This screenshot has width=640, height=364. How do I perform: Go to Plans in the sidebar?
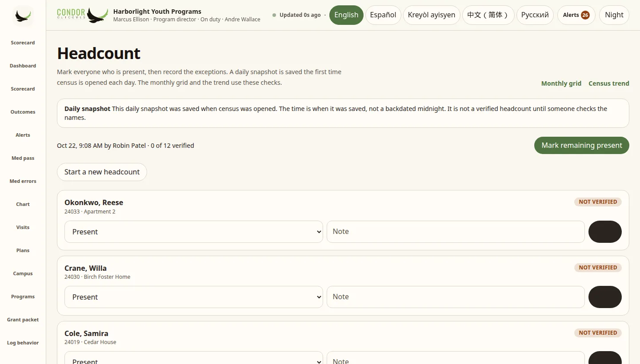(x=23, y=250)
